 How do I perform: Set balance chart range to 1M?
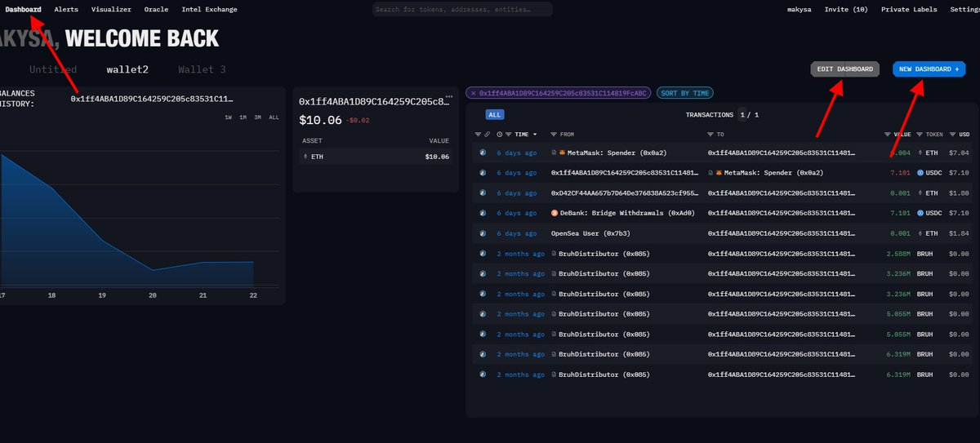243,117
